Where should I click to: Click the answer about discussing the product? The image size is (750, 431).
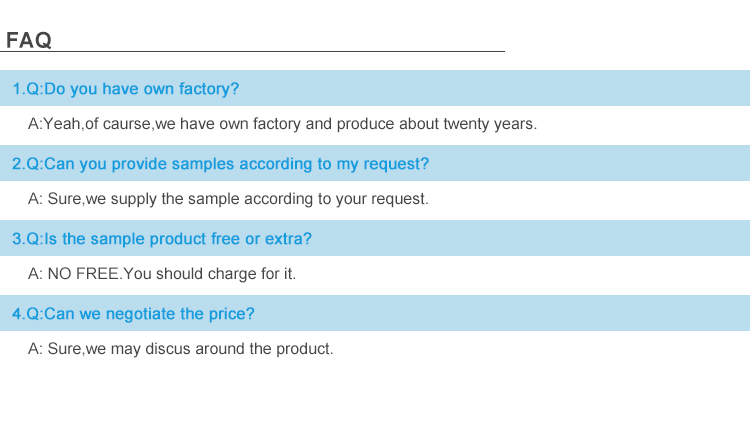pos(180,349)
